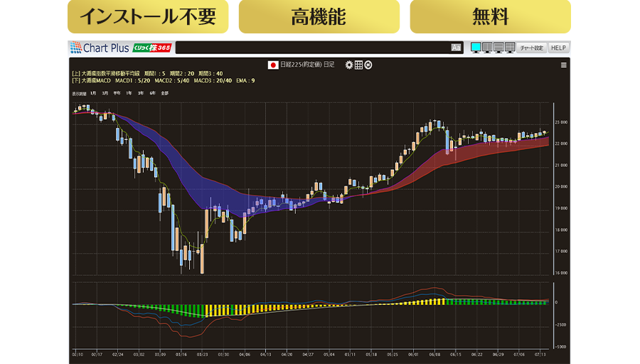Image resolution: width=640 pixels, height=364 pixels.
Task: Switch to horizontally stacked chart layout
Action: pyautogui.click(x=498, y=48)
